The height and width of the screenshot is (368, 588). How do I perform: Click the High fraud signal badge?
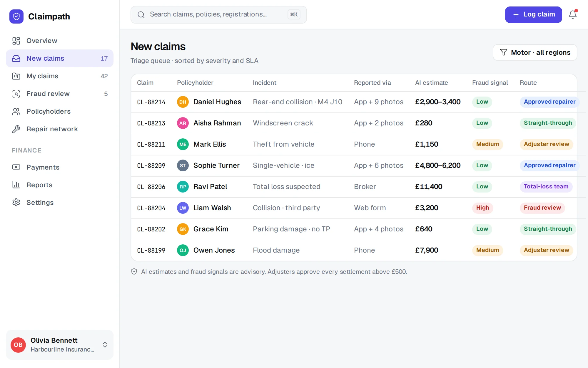482,208
